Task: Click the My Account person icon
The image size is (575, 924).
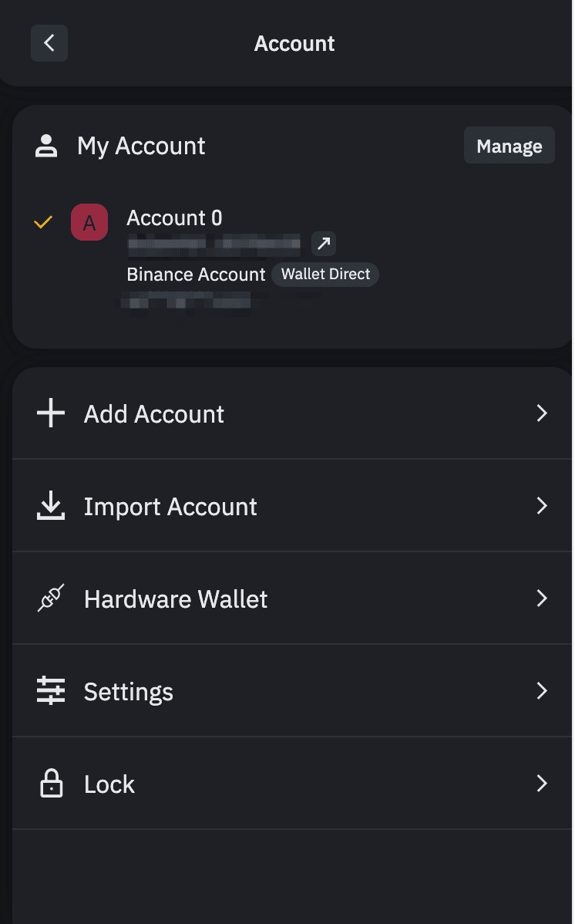Action: 47,146
